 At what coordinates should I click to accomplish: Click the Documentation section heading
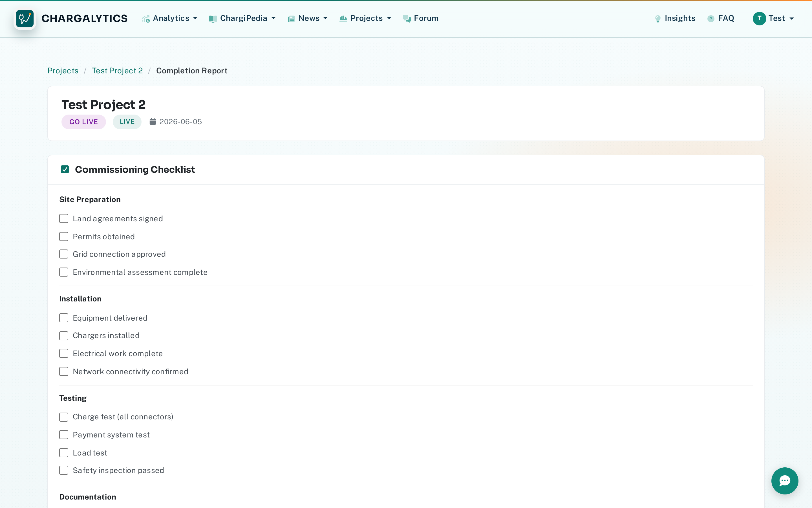pos(88,497)
